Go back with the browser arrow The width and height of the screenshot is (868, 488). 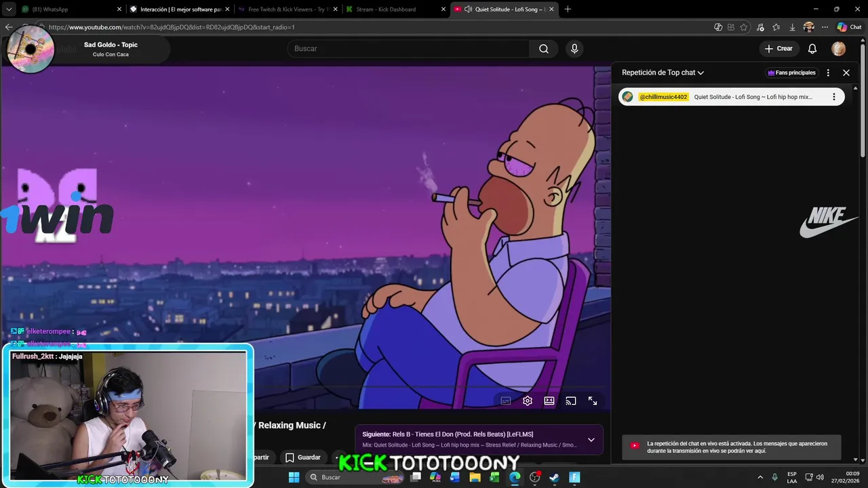(x=8, y=27)
